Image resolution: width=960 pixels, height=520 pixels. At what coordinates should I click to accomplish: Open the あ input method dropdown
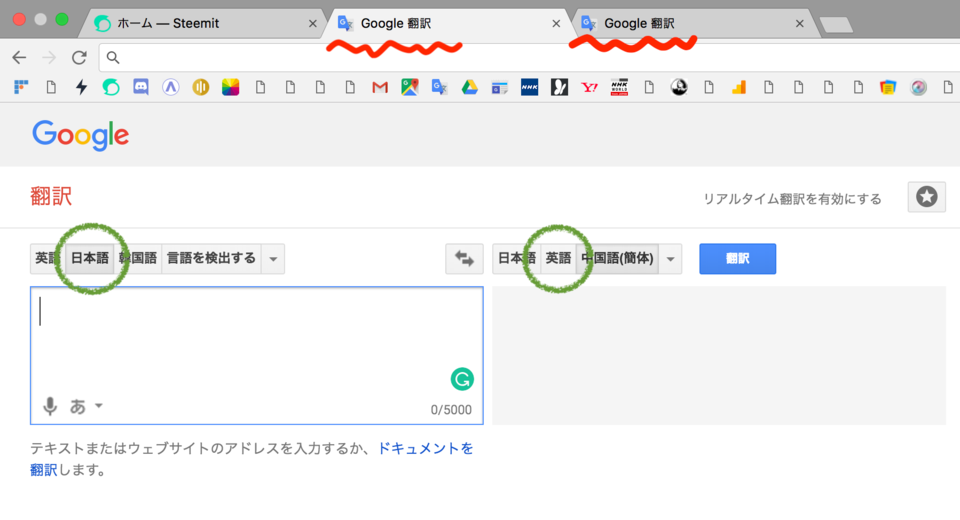pyautogui.click(x=86, y=406)
